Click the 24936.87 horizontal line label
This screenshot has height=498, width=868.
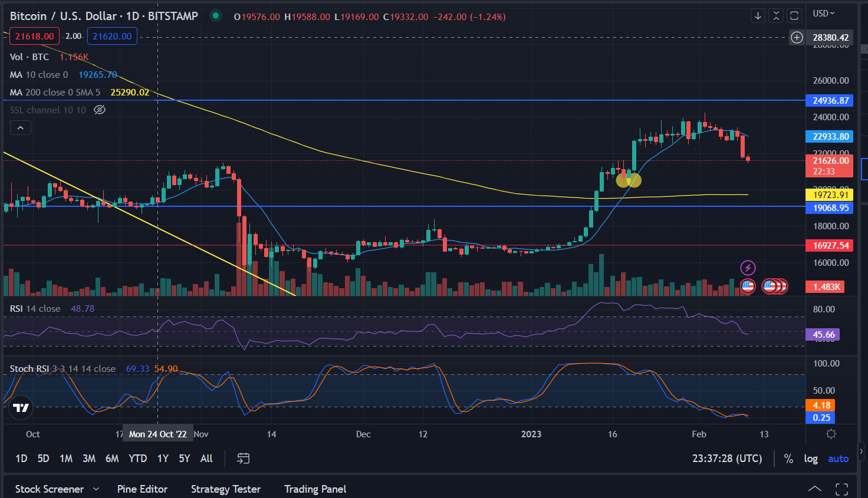click(830, 101)
